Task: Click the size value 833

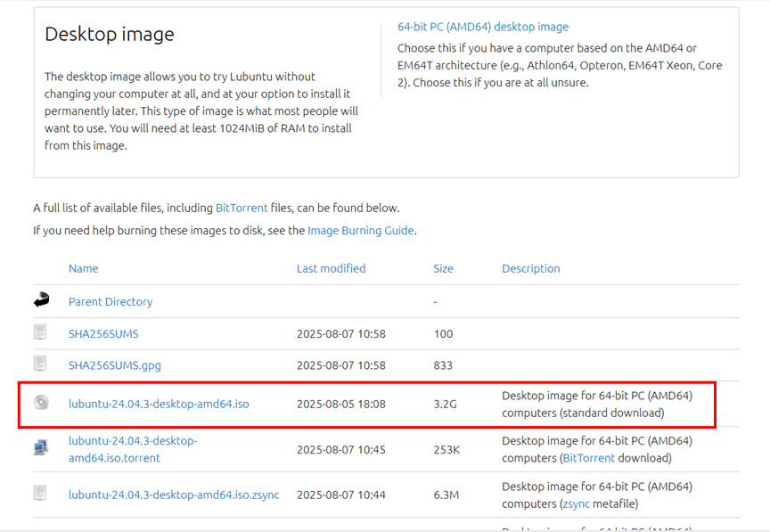Action: (x=443, y=365)
